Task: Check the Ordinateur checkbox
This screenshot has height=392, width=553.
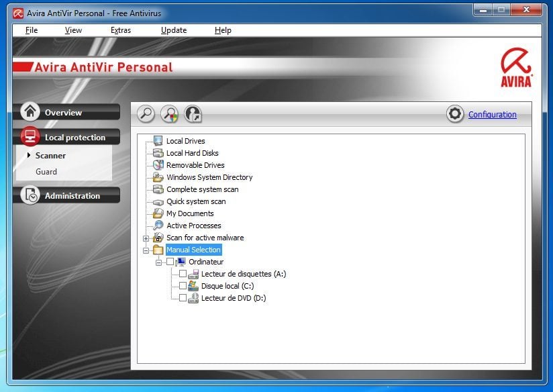Action: click(170, 262)
